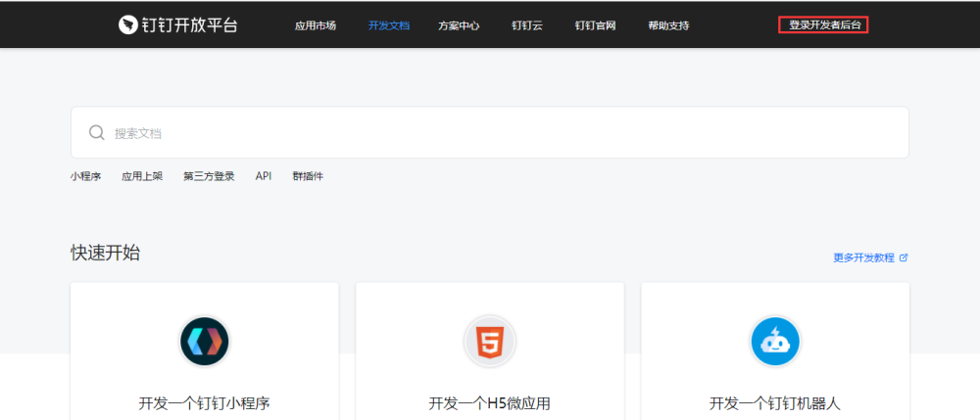This screenshot has width=980, height=420.
Task: Select the 应用上架 quick search tag
Action: 142,176
